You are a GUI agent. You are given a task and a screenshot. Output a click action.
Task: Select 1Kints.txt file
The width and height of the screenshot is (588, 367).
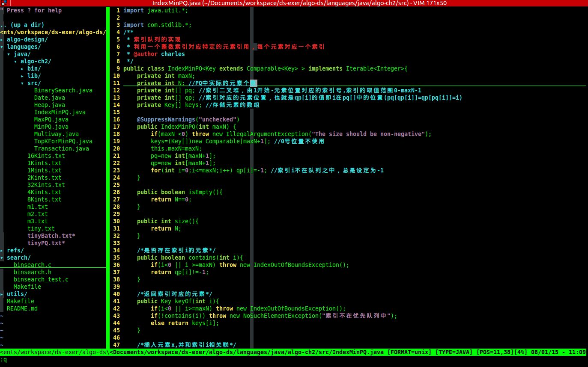click(x=44, y=163)
